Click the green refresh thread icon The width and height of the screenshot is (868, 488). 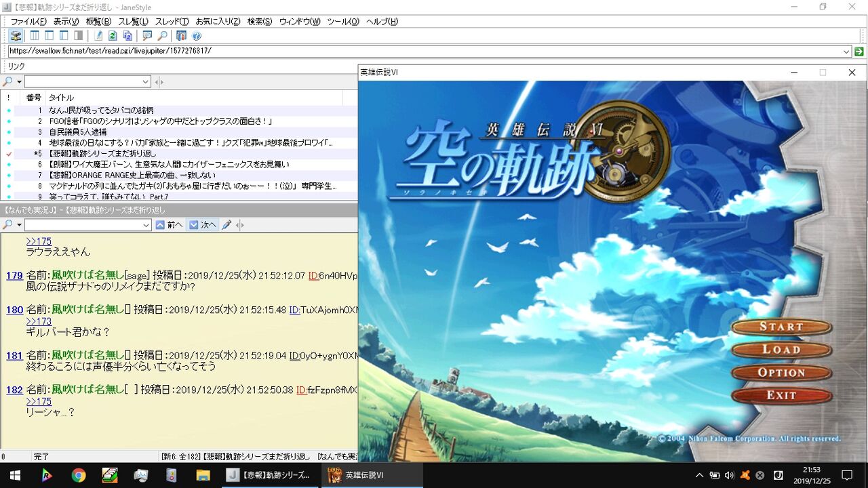click(x=113, y=35)
